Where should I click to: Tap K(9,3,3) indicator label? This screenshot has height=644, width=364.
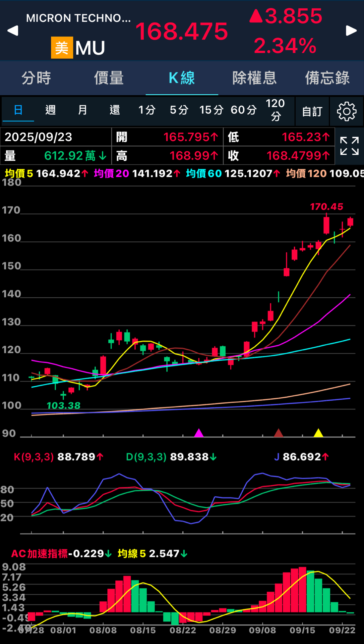33,457
